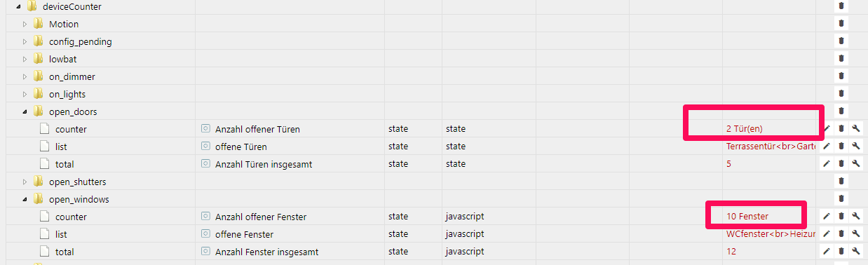Expand the open_shutters folder
This screenshot has height=265, width=868.
25,182
